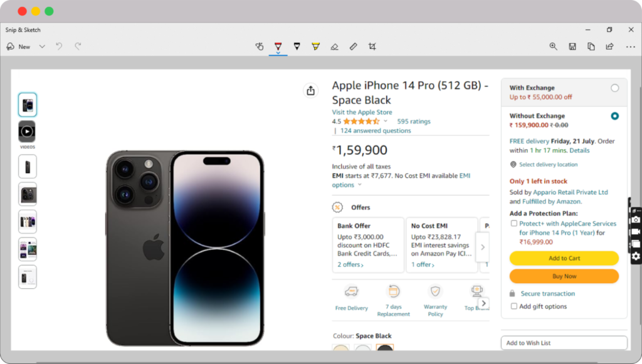
Task: Expand the star rating dropdown chevron
Action: click(x=386, y=122)
